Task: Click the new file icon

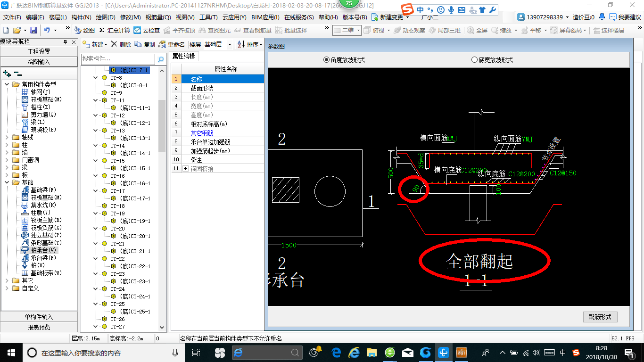Action: (6, 30)
